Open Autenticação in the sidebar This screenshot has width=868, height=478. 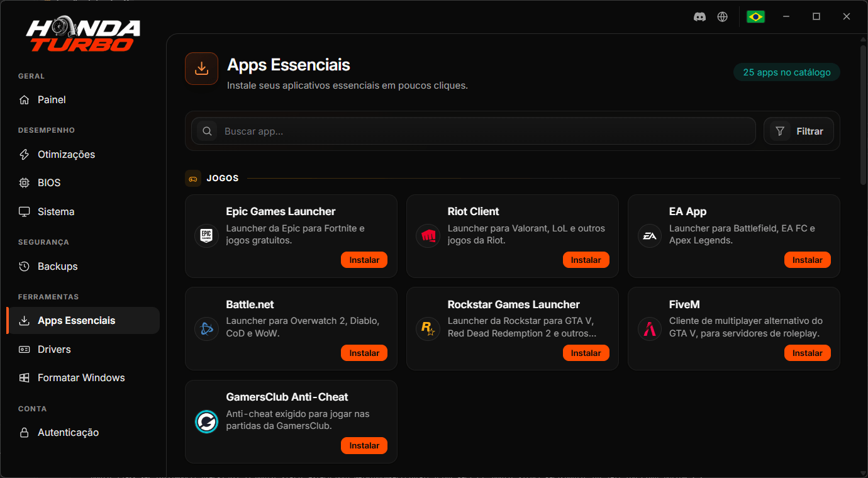click(83, 433)
